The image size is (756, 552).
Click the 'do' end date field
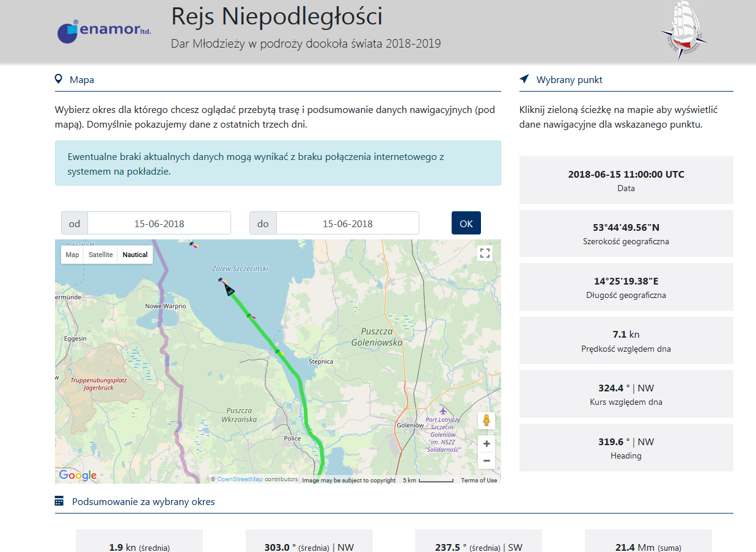(x=347, y=223)
